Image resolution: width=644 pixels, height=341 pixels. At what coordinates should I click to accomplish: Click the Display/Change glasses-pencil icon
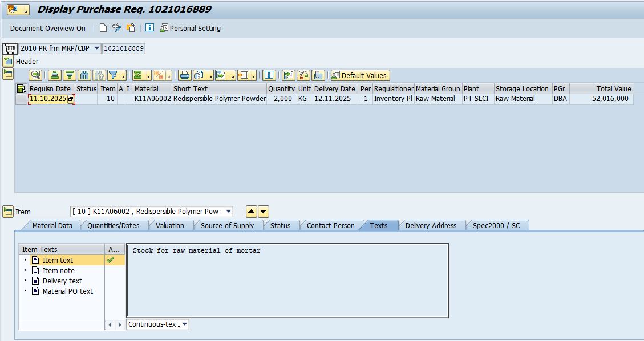[117, 28]
